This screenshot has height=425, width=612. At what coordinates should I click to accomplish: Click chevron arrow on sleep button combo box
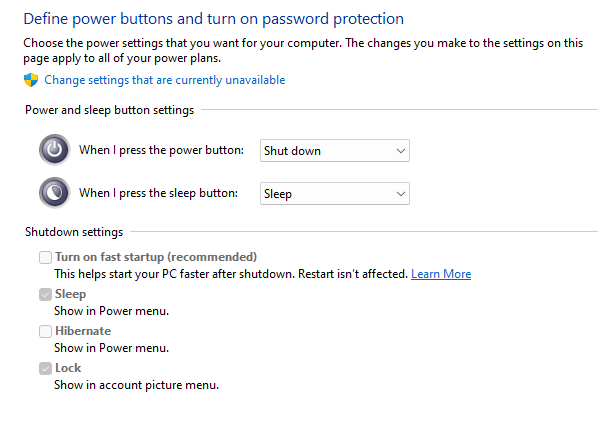(400, 193)
